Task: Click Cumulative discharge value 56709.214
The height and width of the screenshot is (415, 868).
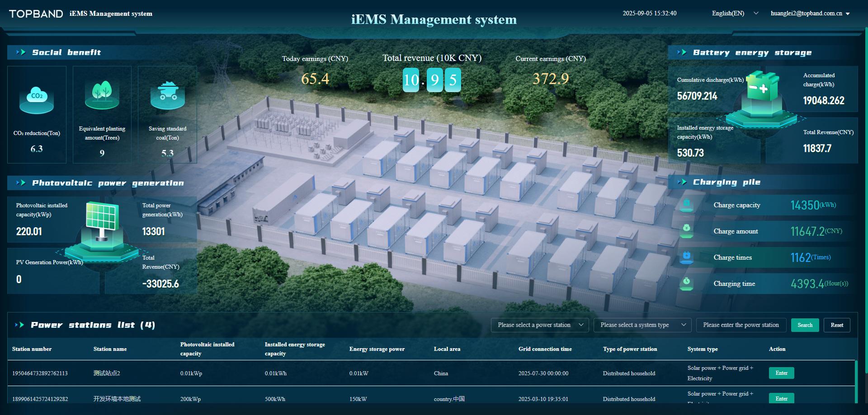Action: 697,96
